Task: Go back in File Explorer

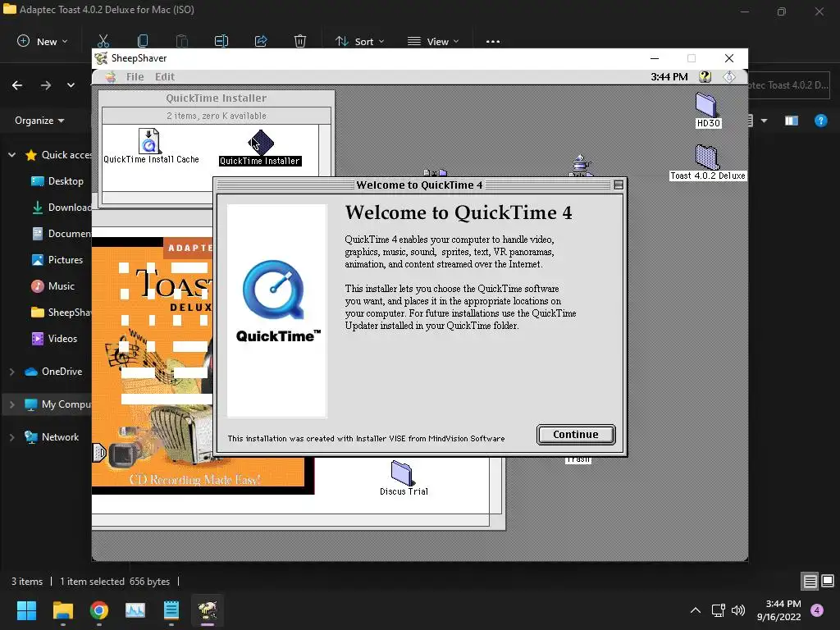Action: [17, 85]
